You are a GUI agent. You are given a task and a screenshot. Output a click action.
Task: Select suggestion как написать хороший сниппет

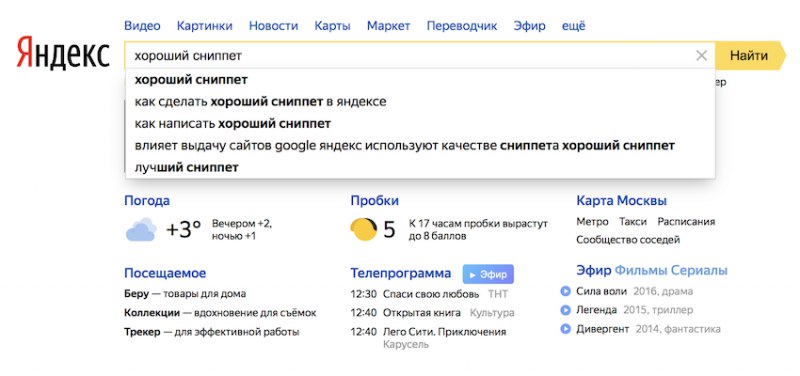[233, 123]
